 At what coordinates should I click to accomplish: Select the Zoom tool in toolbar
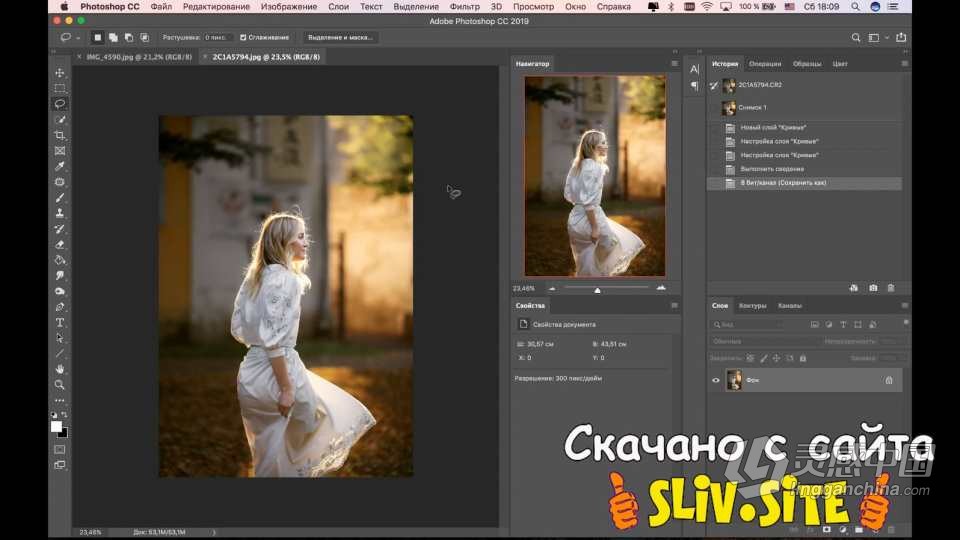tap(59, 385)
